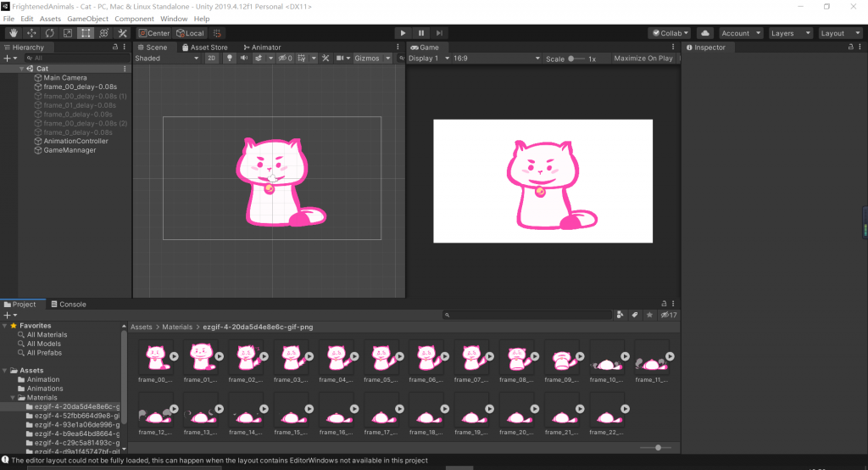Click the Hierarchy create plus button
Screen dimensions: 868x470
click(x=10, y=59)
